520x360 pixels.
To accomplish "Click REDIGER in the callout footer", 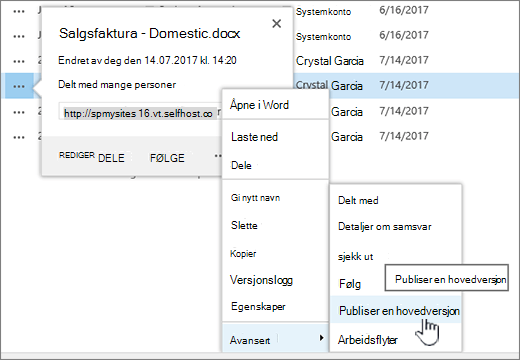I will [x=77, y=155].
